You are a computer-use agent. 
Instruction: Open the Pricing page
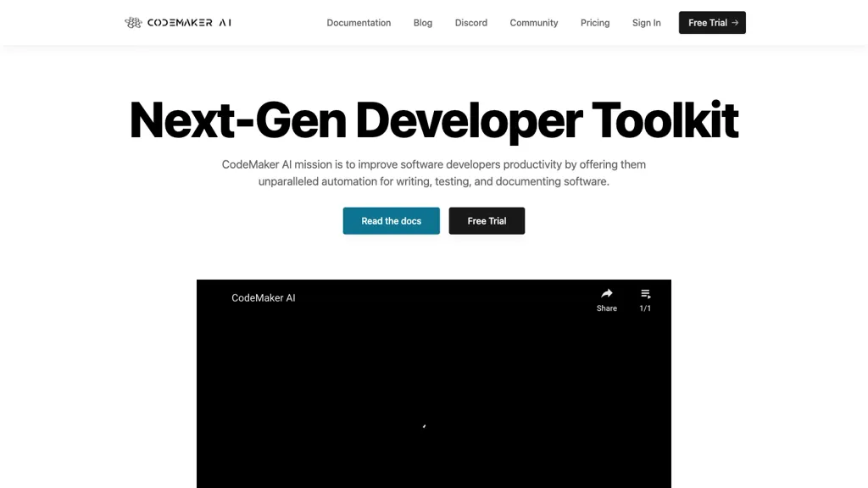coord(594,23)
